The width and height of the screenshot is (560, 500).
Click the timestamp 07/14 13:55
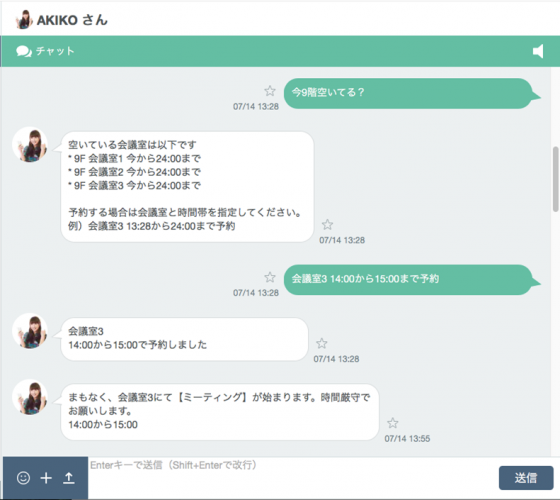pyautogui.click(x=407, y=439)
